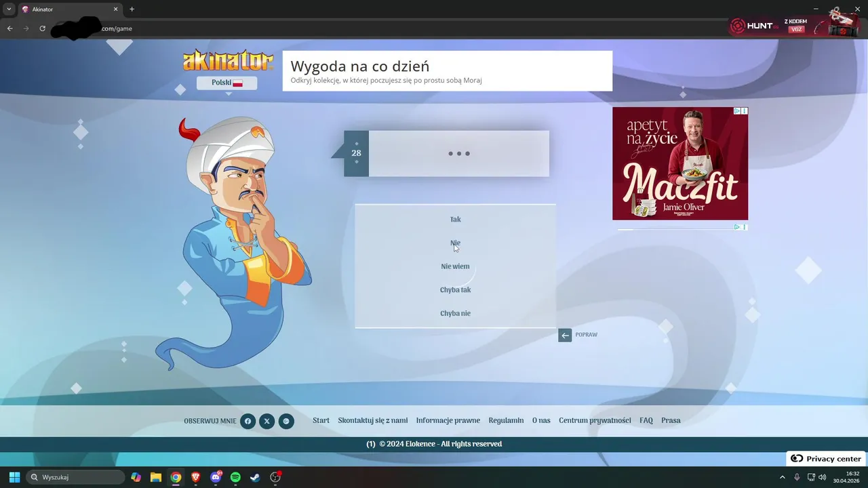Open the Privacy center button

point(826,459)
